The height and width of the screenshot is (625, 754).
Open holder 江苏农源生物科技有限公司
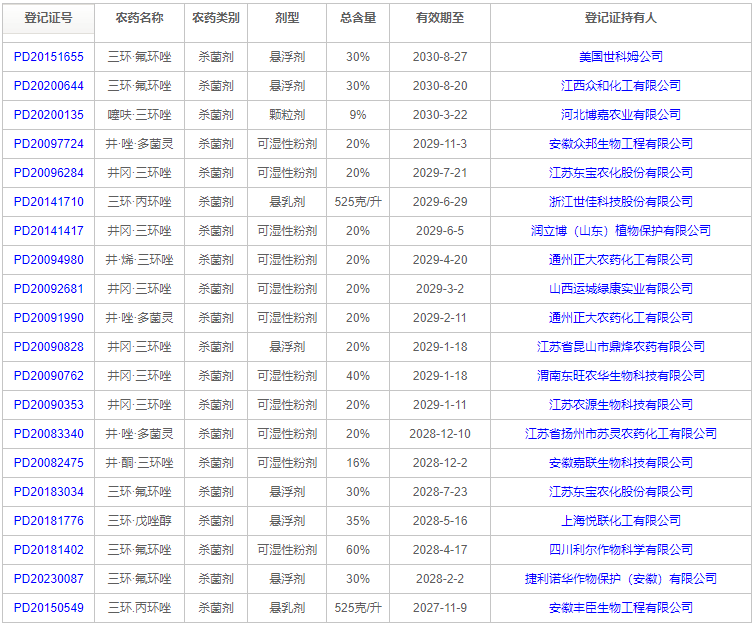(621, 405)
